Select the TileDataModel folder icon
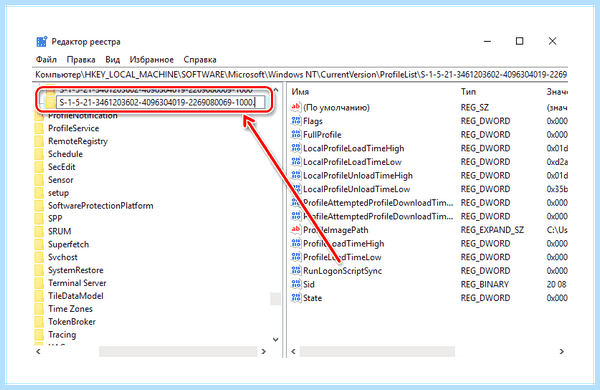Viewport: 600px width, 390px height. tap(39, 296)
